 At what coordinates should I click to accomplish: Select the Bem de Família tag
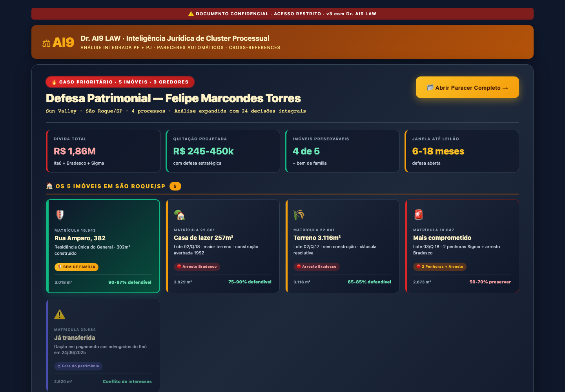(77, 267)
